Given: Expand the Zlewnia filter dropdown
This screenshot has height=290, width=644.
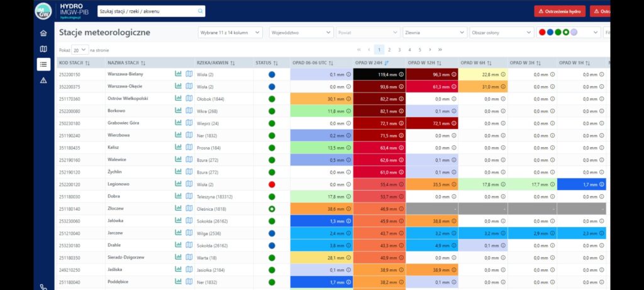Looking at the screenshot, I should pos(435,33).
